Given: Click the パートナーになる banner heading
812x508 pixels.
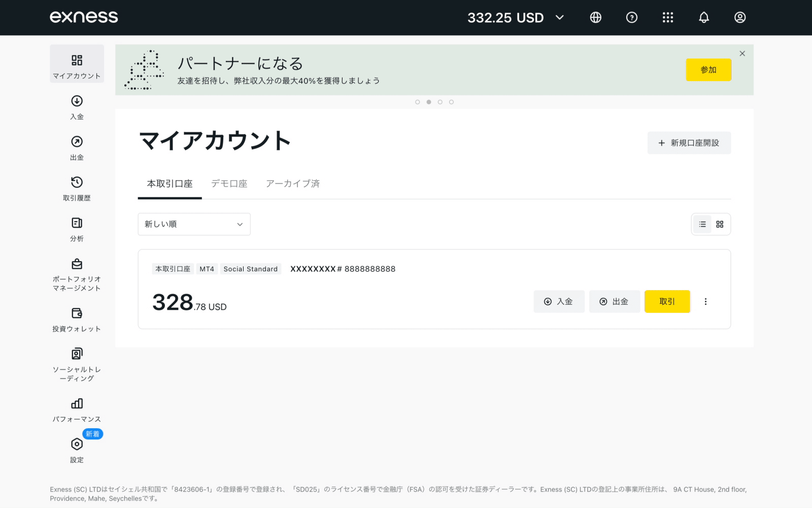Looking at the screenshot, I should pos(240,63).
